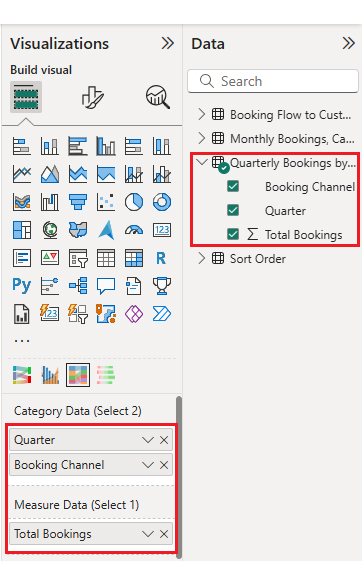The width and height of the screenshot is (363, 585).
Task: Uncheck the Quarter field checkbox
Action: [233, 210]
